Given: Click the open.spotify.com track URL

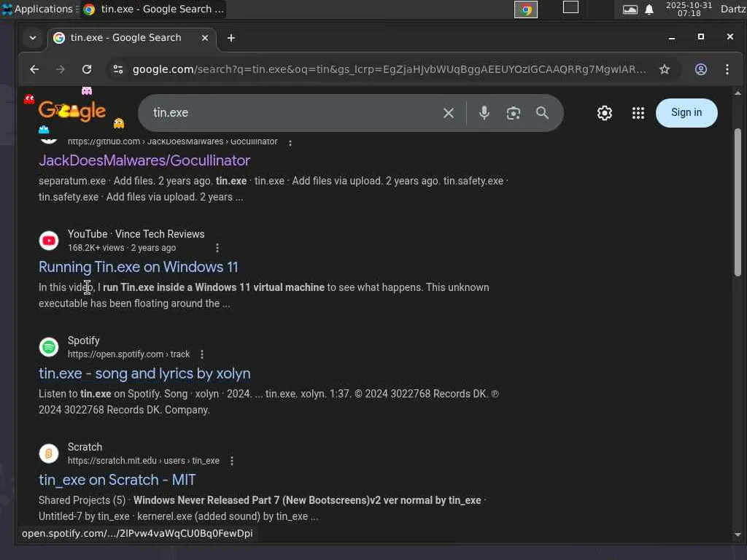Looking at the screenshot, I should 128,354.
